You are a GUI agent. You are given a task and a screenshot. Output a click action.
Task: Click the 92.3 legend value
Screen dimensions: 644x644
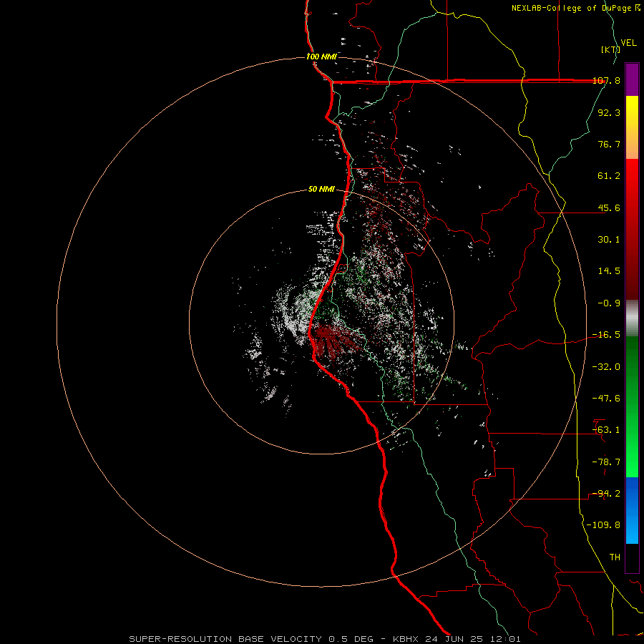tap(609, 112)
